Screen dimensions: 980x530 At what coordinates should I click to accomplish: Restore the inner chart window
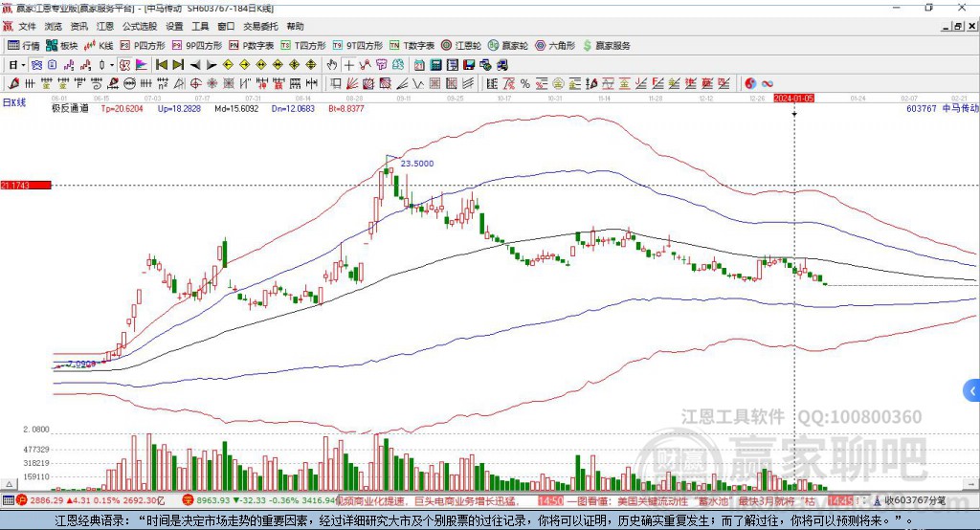(958, 26)
